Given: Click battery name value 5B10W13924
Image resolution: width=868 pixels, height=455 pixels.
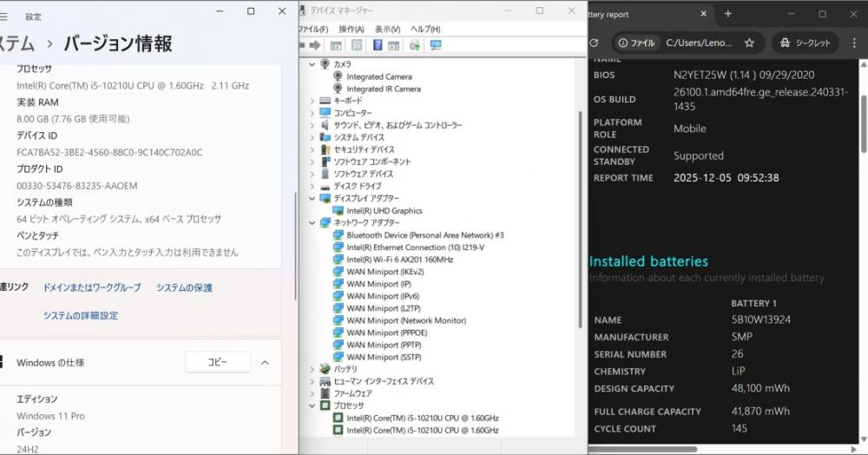Looking at the screenshot, I should [x=760, y=320].
